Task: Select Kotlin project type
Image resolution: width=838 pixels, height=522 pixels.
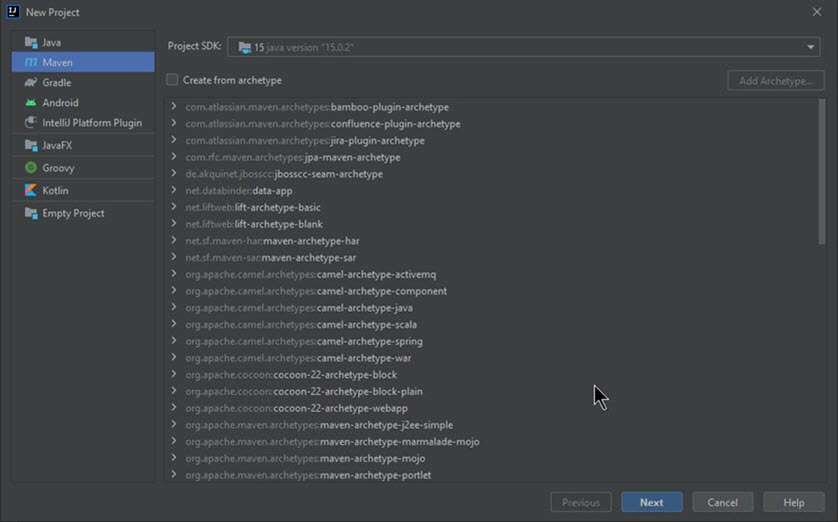Action: [x=83, y=190]
